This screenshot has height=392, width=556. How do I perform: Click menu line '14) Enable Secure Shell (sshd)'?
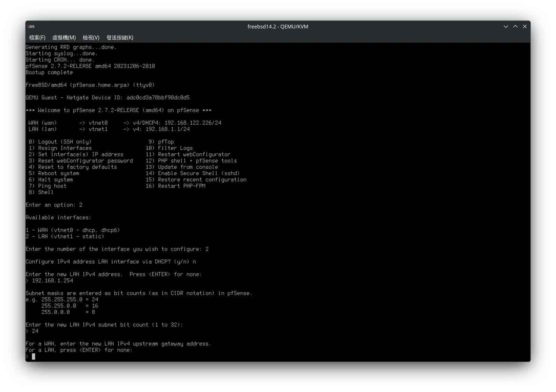193,173
